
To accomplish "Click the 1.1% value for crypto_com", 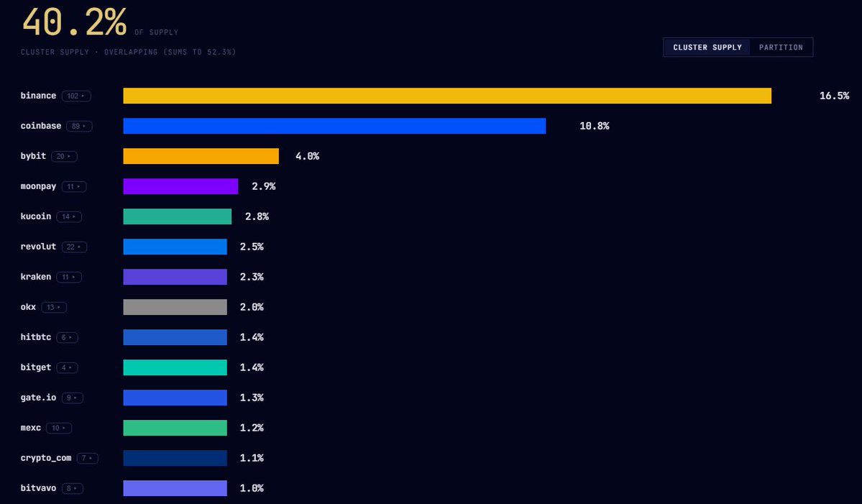I will [252, 459].
